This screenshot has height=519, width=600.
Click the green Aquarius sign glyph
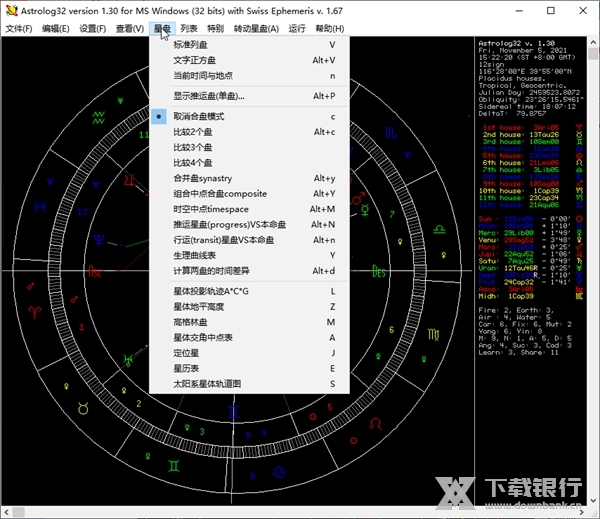(98, 118)
